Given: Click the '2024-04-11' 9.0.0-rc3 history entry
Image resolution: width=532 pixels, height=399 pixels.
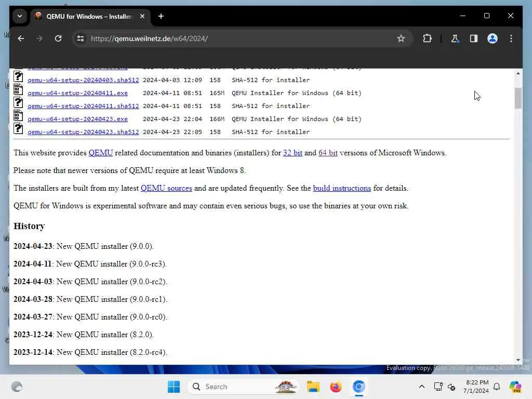Looking at the screenshot, I should 90,264.
